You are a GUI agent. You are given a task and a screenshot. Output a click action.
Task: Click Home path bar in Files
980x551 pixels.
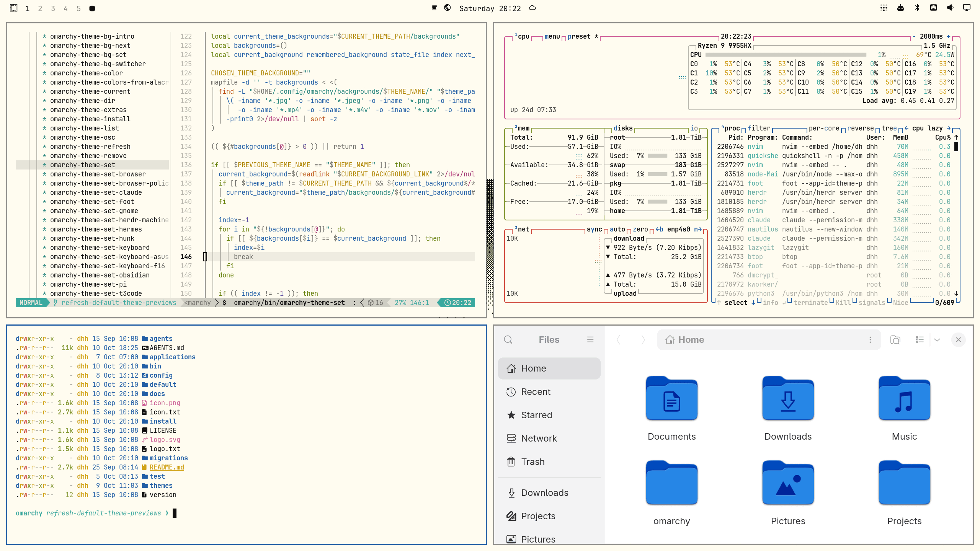(769, 340)
